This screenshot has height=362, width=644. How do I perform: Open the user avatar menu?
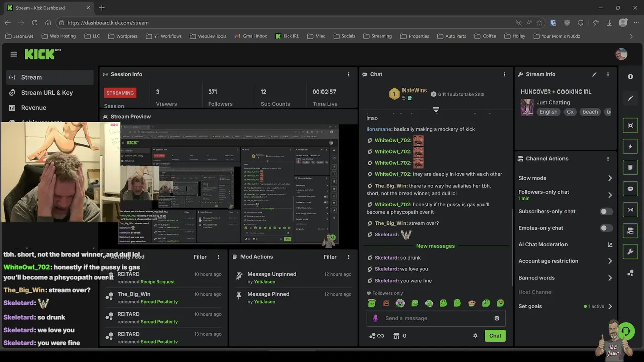[621, 54]
